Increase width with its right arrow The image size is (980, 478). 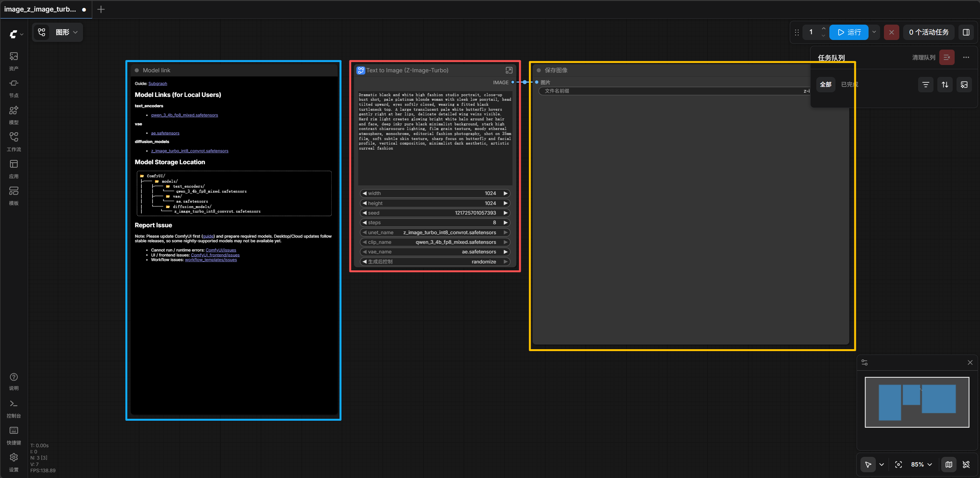[506, 193]
